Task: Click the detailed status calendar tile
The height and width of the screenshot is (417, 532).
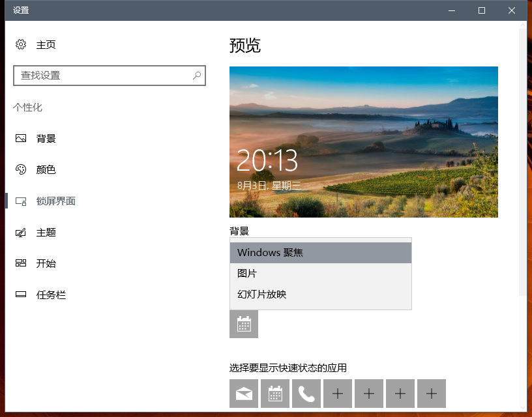Action: pyautogui.click(x=244, y=324)
